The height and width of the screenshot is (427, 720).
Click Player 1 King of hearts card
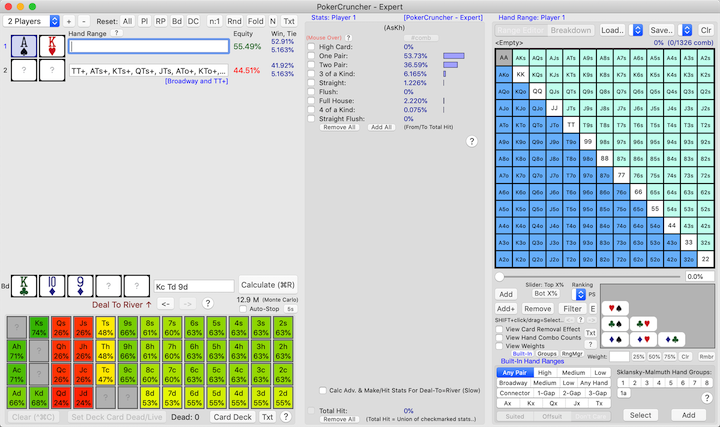[x=52, y=46]
